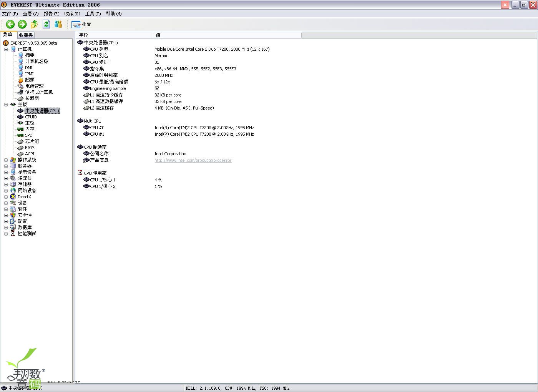Select DMI in the tree
This screenshot has height=392, width=538.
pos(29,68)
